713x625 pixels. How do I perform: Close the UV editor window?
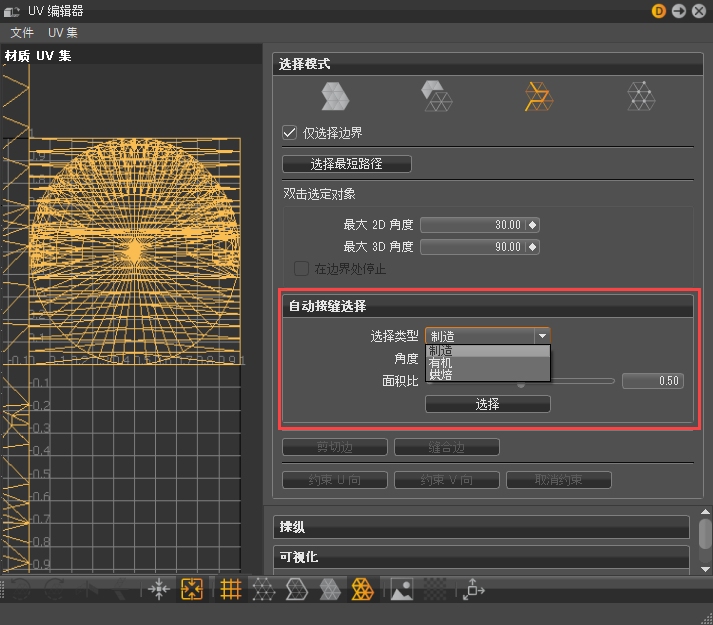coord(699,11)
